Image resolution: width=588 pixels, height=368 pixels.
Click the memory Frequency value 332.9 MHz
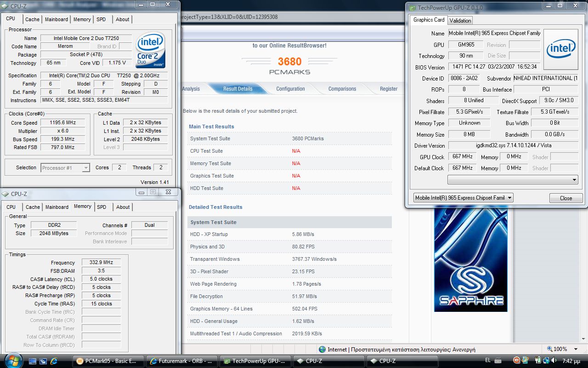[101, 263]
